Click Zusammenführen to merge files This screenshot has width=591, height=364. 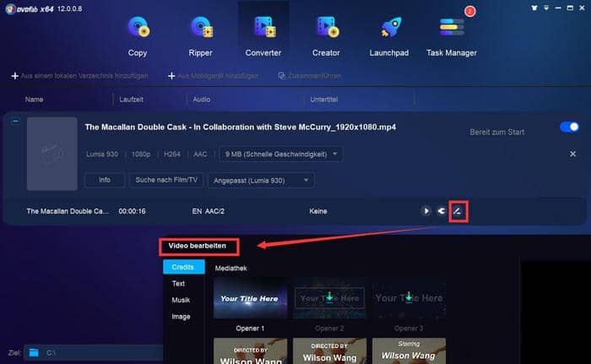[310, 76]
